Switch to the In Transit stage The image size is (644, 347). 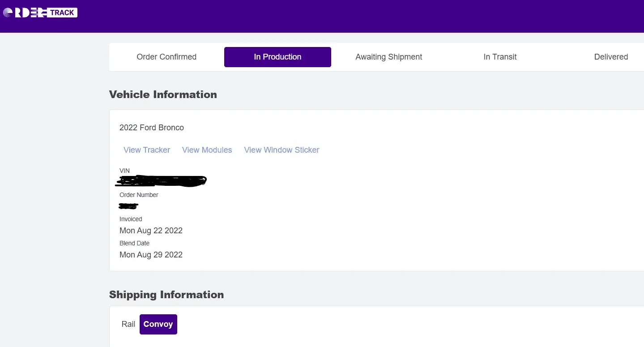[x=500, y=57]
